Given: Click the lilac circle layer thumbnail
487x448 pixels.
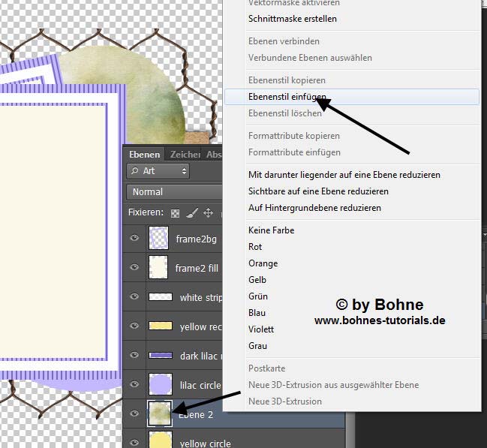Looking at the screenshot, I should point(161,384).
